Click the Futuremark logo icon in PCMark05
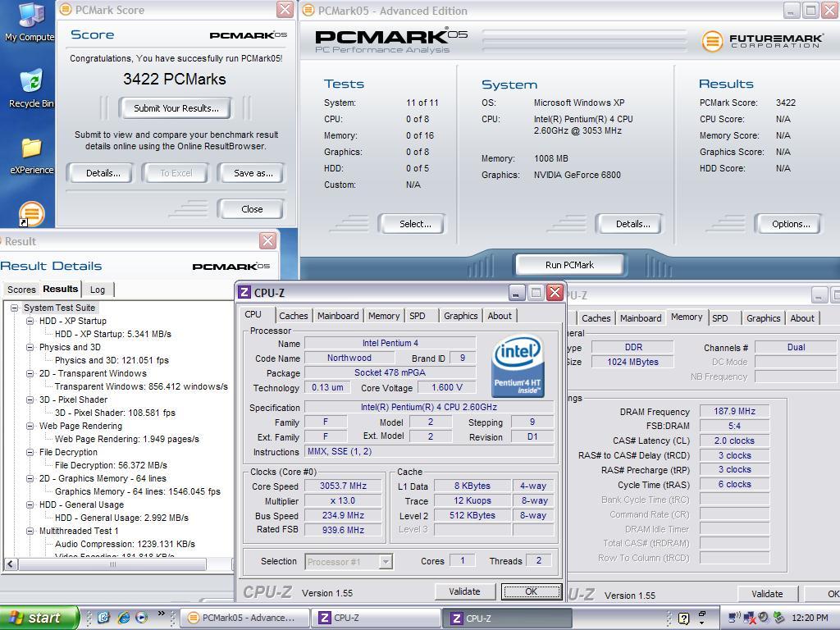Image resolution: width=840 pixels, height=630 pixels. (x=713, y=41)
